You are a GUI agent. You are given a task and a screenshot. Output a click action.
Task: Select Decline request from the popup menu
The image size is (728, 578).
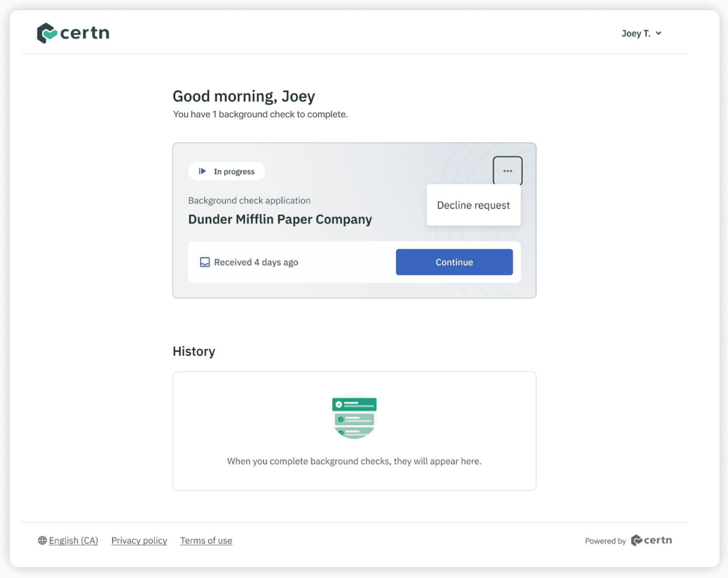[473, 205]
